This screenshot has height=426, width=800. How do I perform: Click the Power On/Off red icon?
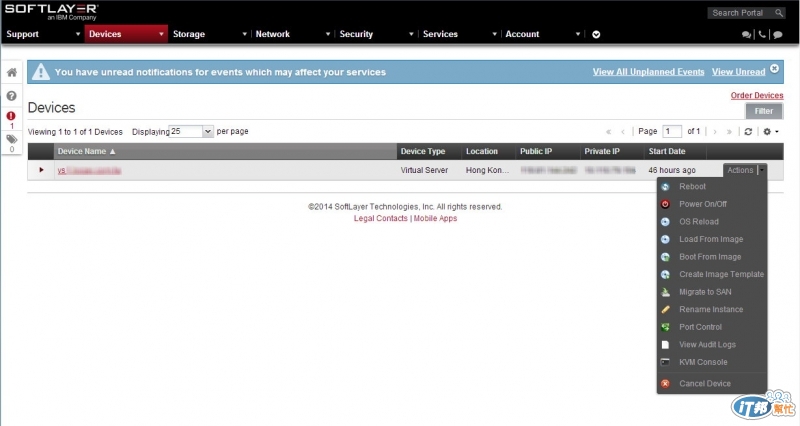click(665, 204)
